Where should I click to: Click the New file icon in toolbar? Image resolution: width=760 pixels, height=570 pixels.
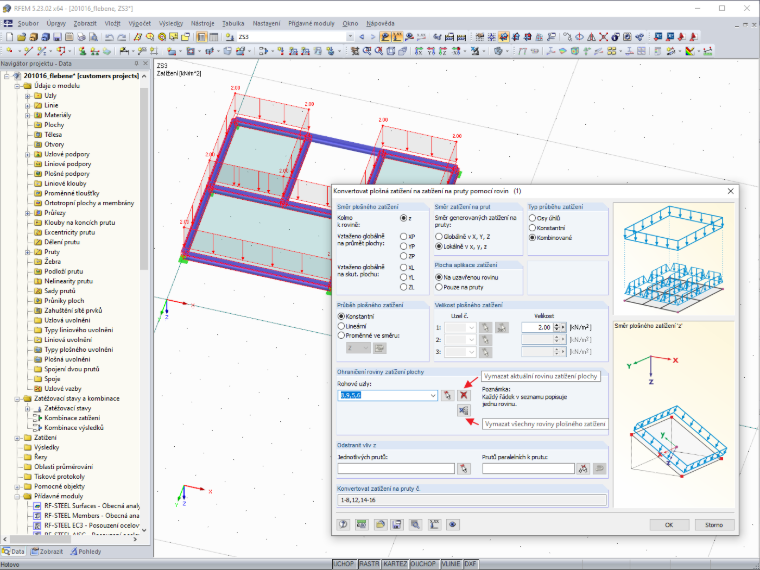(x=10, y=37)
